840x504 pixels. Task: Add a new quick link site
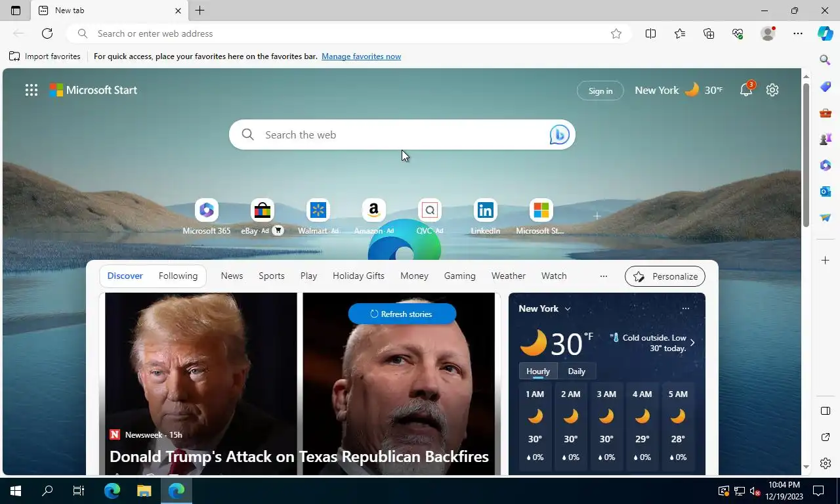coord(597,216)
